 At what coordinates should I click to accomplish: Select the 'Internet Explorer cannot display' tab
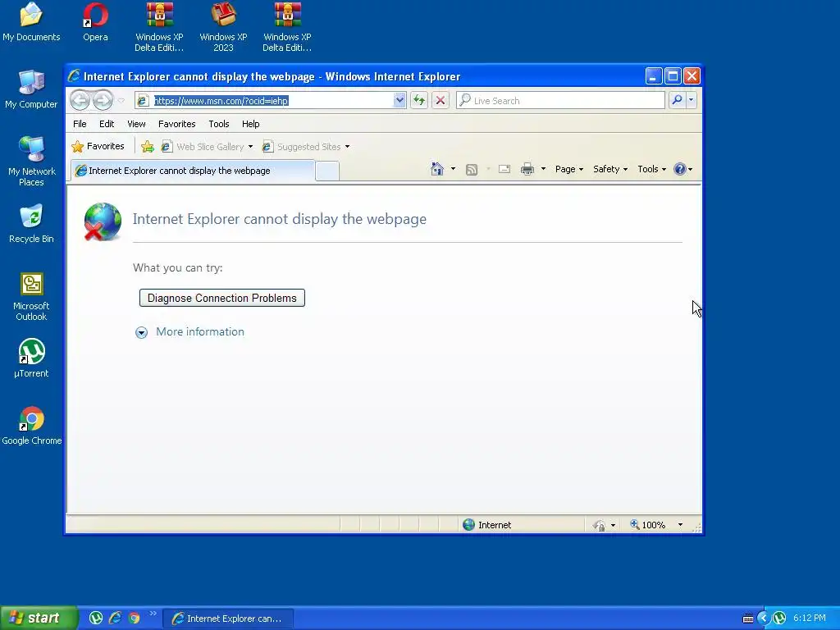[x=193, y=171]
